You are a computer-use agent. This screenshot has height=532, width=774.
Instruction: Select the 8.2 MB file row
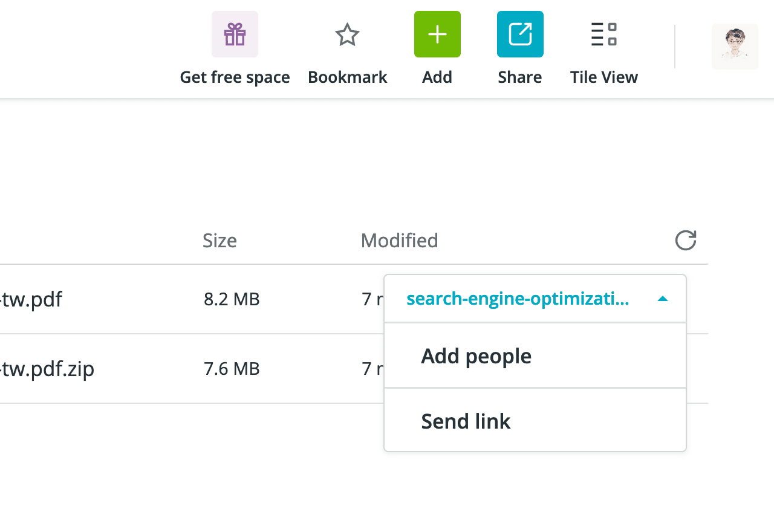(232, 299)
